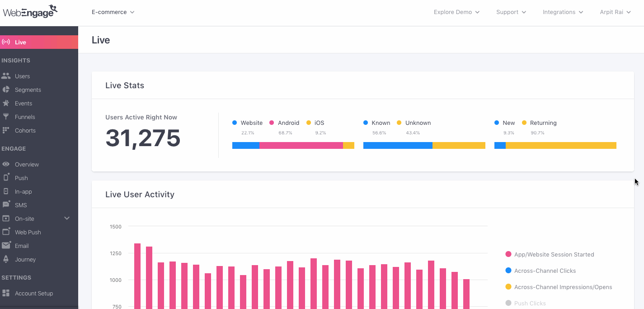
Task: Click the Cohorts grid icon
Action: tap(6, 130)
